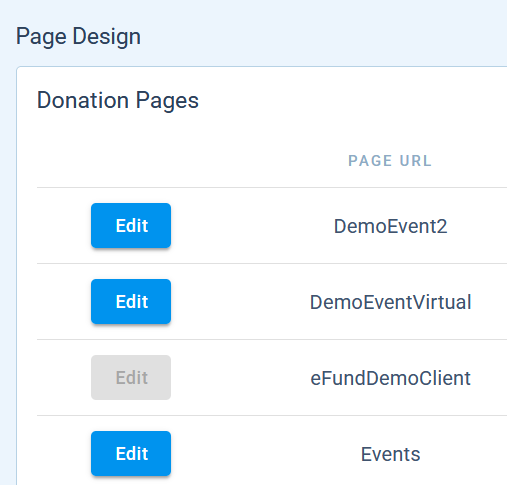Click the blank header cell above the Edit buttons
The height and width of the screenshot is (485, 507).
coord(131,161)
